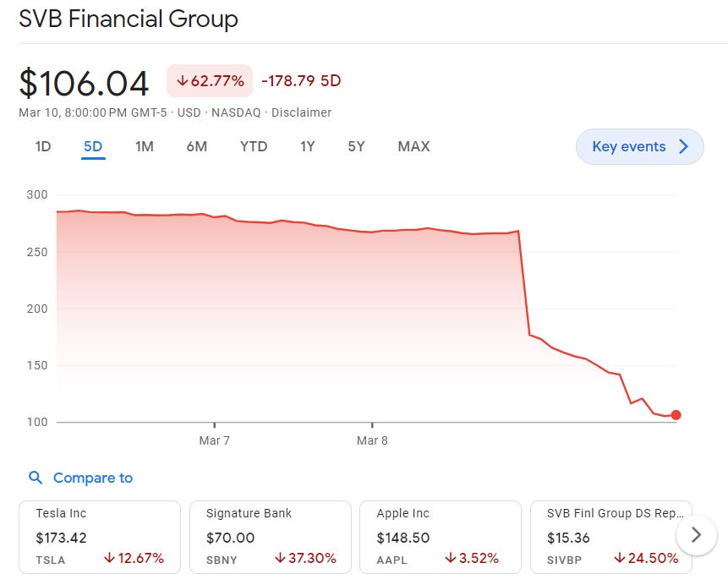The image size is (728, 585).
Task: Open the Signature Bank comparison card
Action: click(x=270, y=537)
